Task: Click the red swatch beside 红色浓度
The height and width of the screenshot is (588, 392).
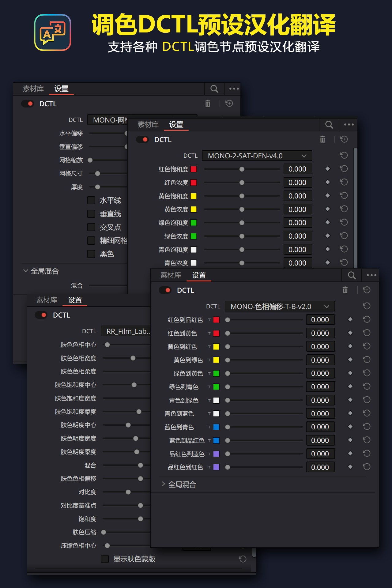Action: click(x=194, y=183)
